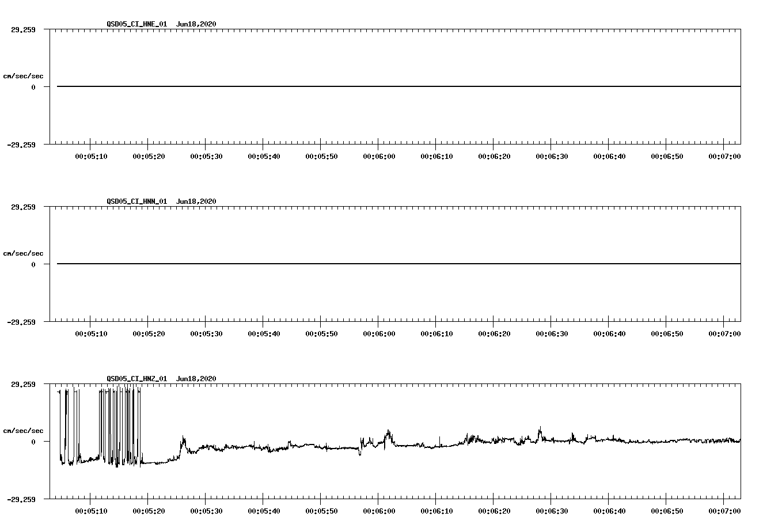
Task: Click the 00:05:50 time label on HNN plot
Action: point(321,334)
